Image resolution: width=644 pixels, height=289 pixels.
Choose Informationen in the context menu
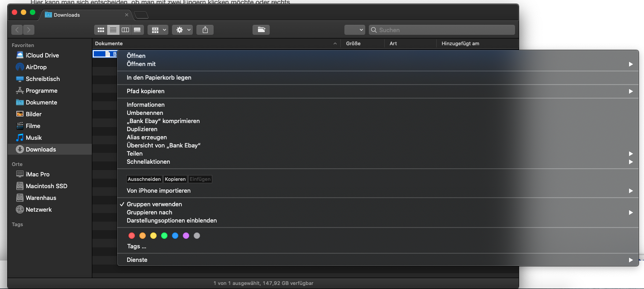377,104
